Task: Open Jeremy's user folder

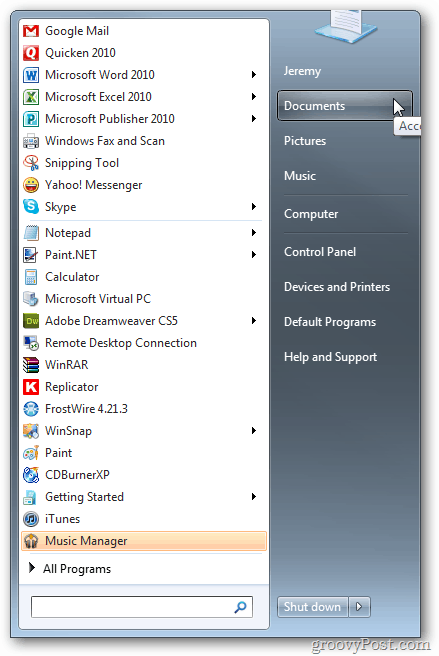Action: 302,71
